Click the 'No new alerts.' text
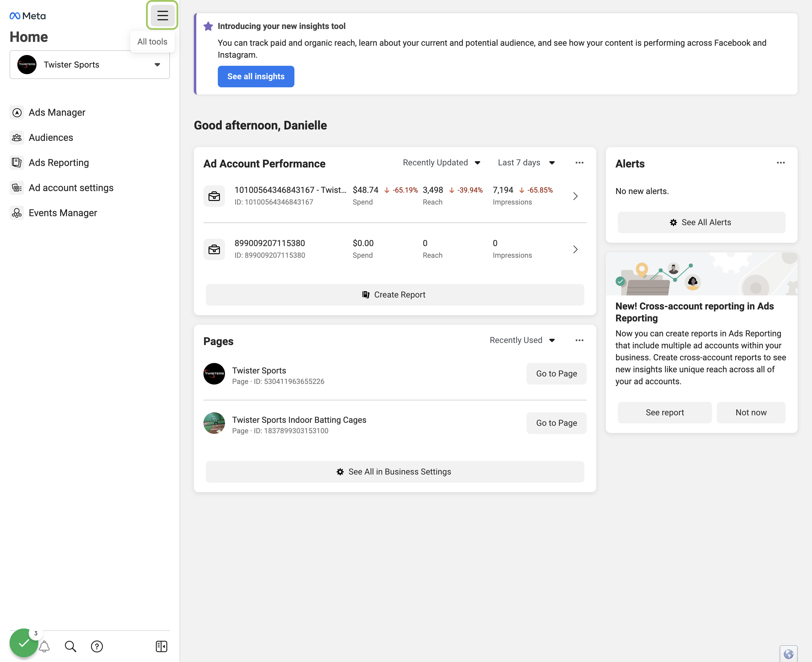Viewport: 812px width, 662px height. pyautogui.click(x=642, y=191)
